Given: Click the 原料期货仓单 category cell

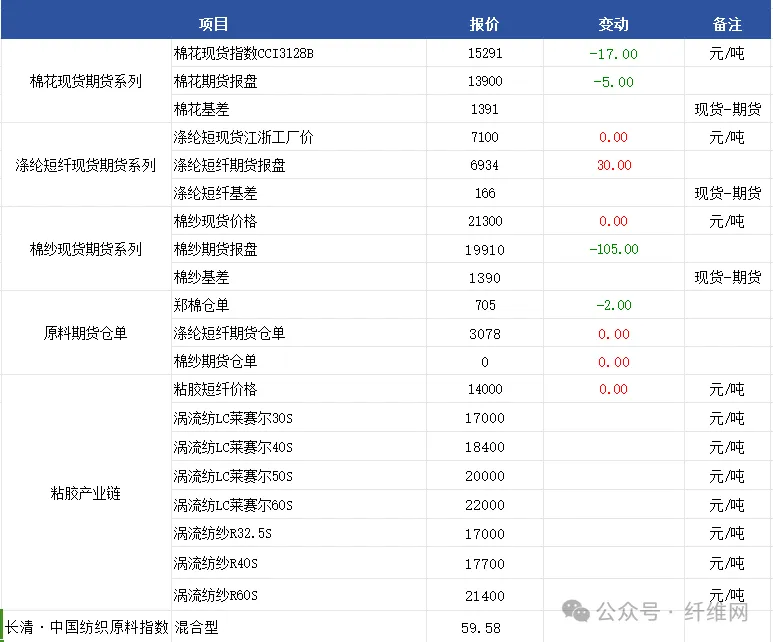Looking at the screenshot, I should (x=86, y=333).
